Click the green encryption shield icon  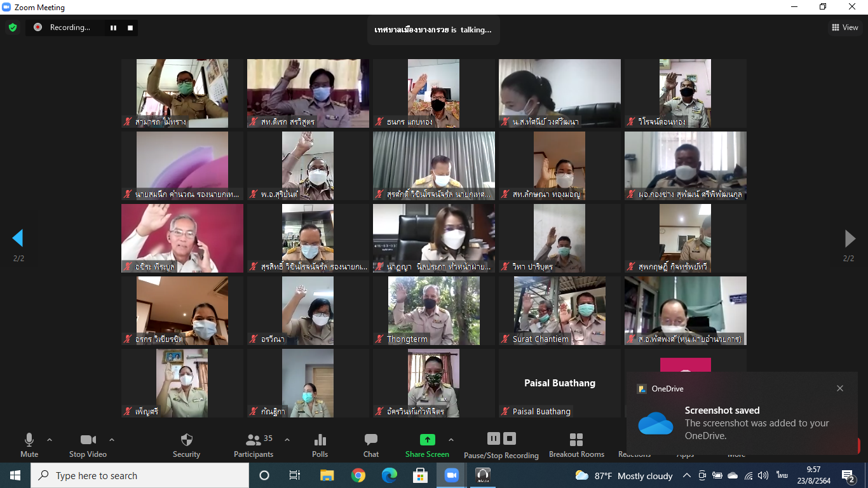[x=12, y=27]
